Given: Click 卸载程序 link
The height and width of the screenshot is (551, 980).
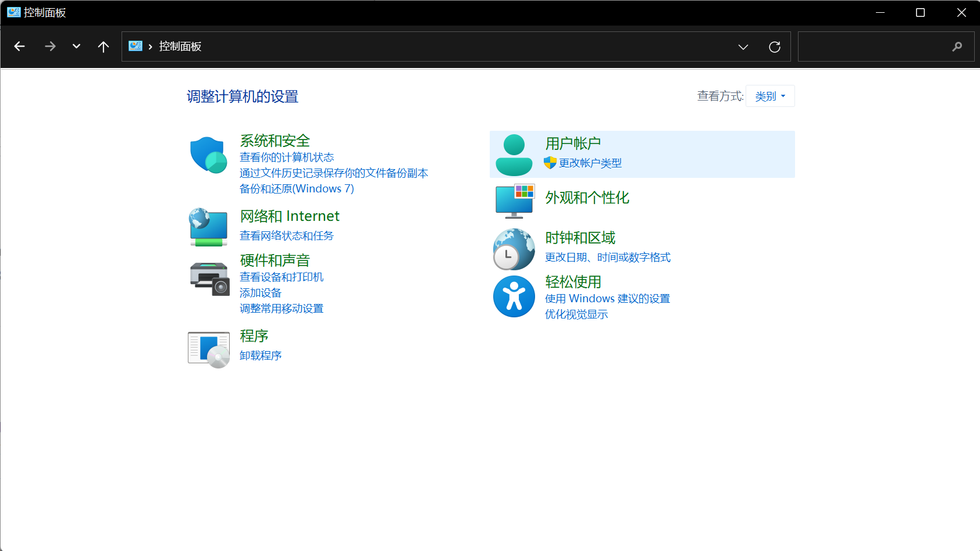Looking at the screenshot, I should point(261,356).
